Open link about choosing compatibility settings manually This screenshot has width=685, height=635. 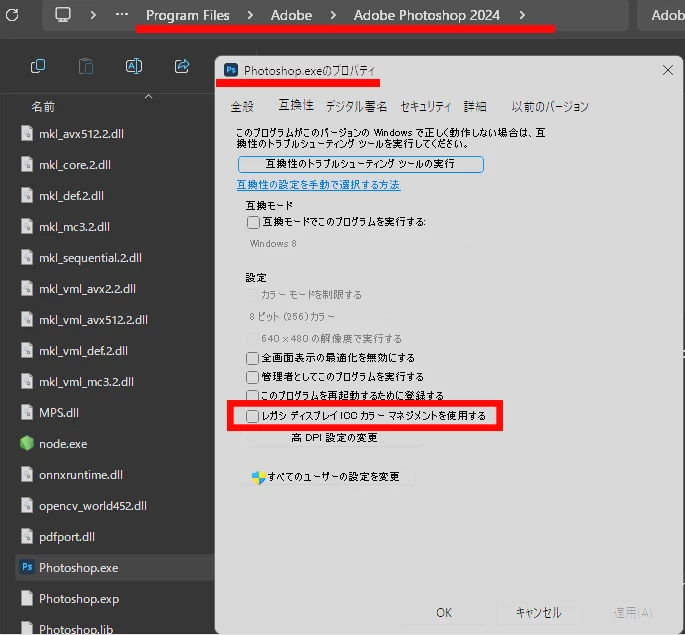pyautogui.click(x=318, y=185)
